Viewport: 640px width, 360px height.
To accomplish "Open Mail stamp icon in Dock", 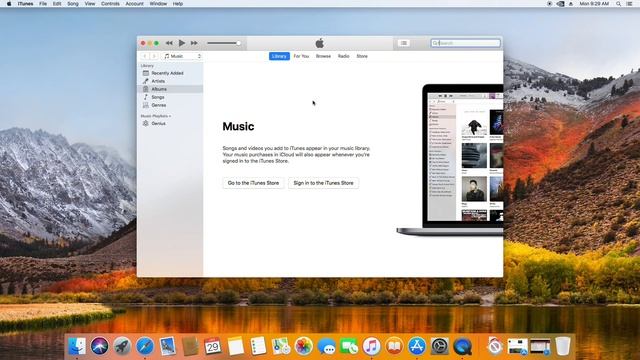I will click(x=168, y=347).
